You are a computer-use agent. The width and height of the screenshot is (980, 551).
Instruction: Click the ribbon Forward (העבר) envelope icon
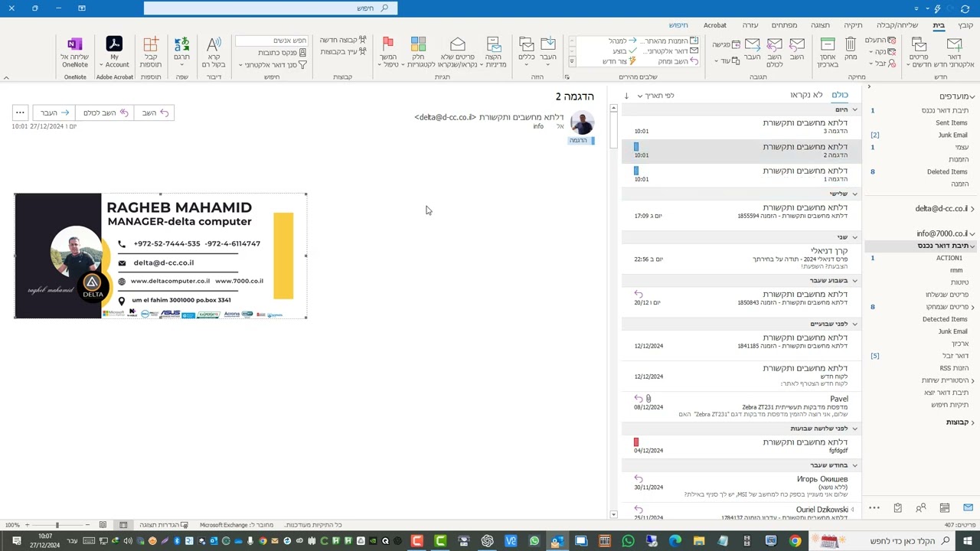(x=753, y=44)
